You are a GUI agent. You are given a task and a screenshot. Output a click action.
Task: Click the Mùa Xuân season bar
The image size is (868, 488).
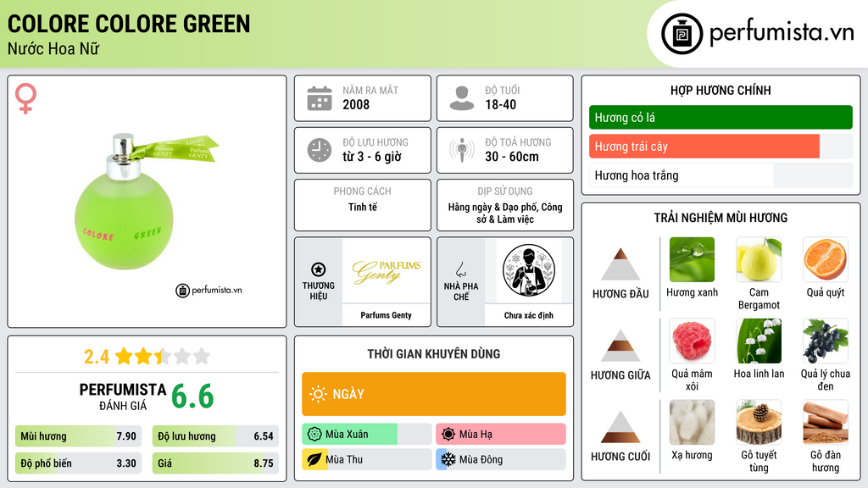click(x=366, y=435)
